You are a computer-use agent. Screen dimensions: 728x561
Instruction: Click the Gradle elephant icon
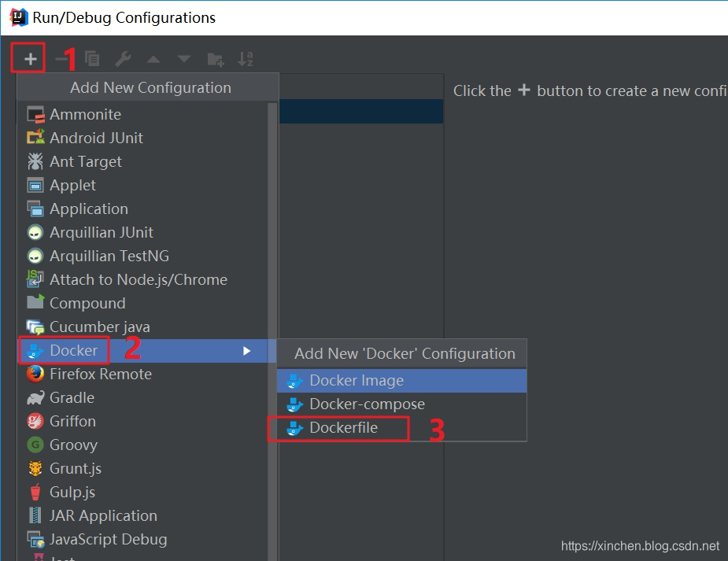[35, 397]
